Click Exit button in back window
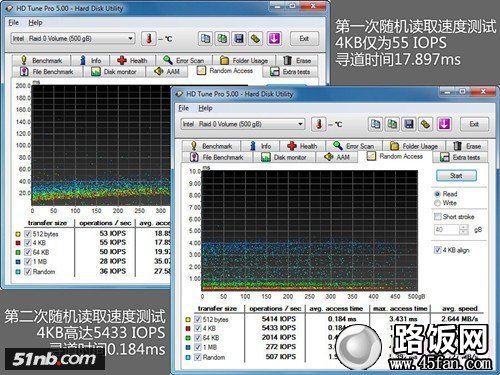This screenshot has width=500, height=375. point(304,38)
